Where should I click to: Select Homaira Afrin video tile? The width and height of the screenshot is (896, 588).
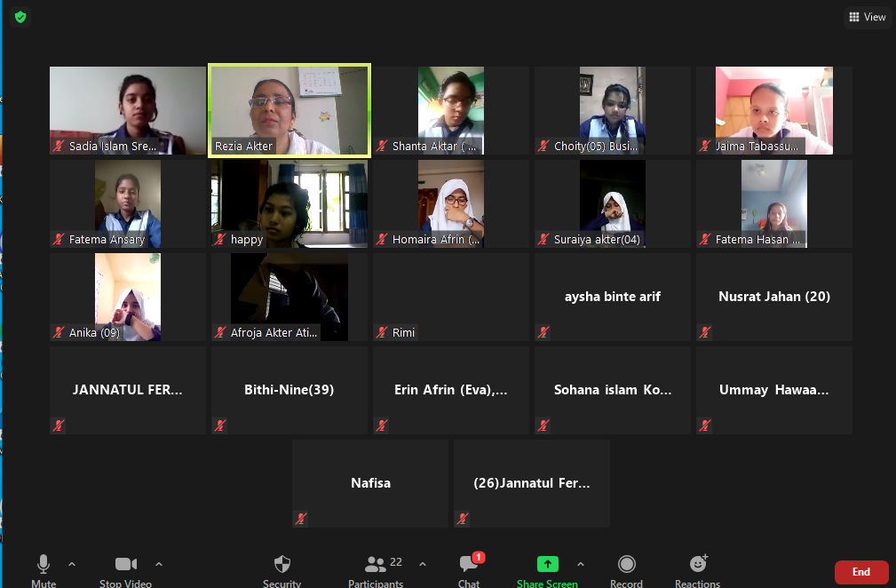[x=451, y=203]
